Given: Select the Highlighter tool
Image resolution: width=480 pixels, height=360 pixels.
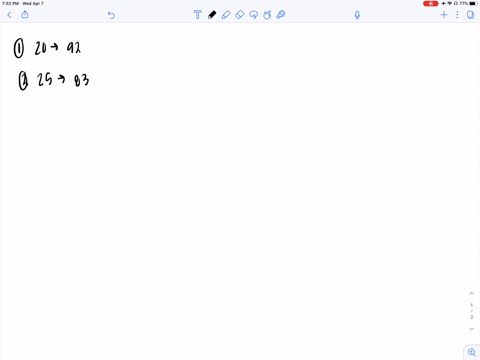Looking at the screenshot, I should pyautogui.click(x=226, y=15).
